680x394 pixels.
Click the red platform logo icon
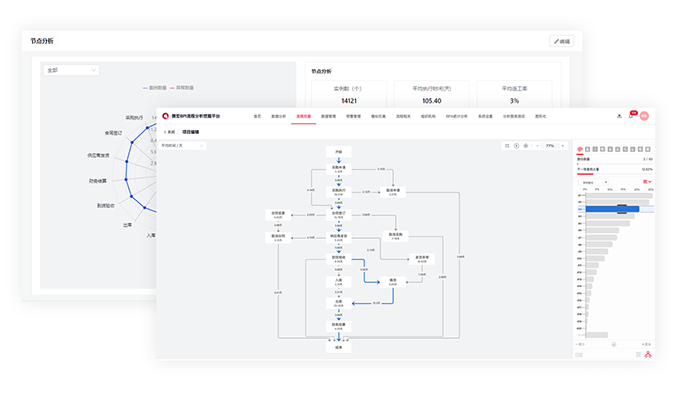point(165,116)
